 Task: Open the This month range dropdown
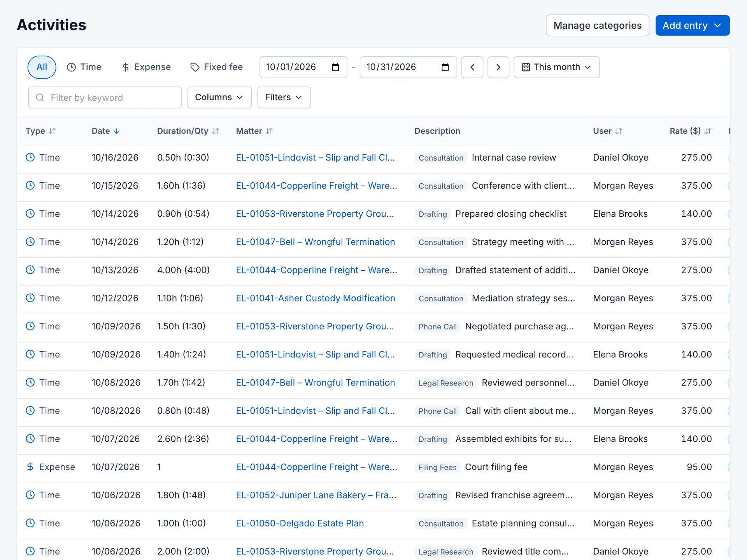click(x=556, y=67)
